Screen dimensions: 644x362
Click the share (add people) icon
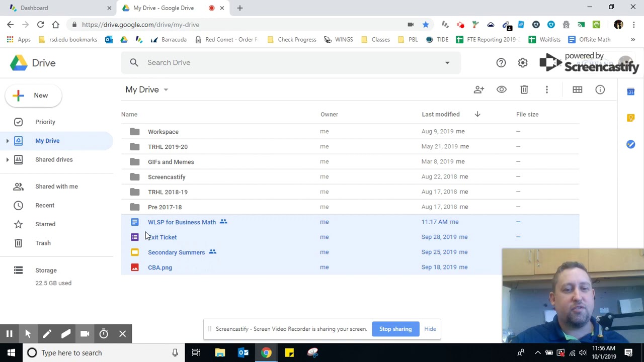click(478, 89)
